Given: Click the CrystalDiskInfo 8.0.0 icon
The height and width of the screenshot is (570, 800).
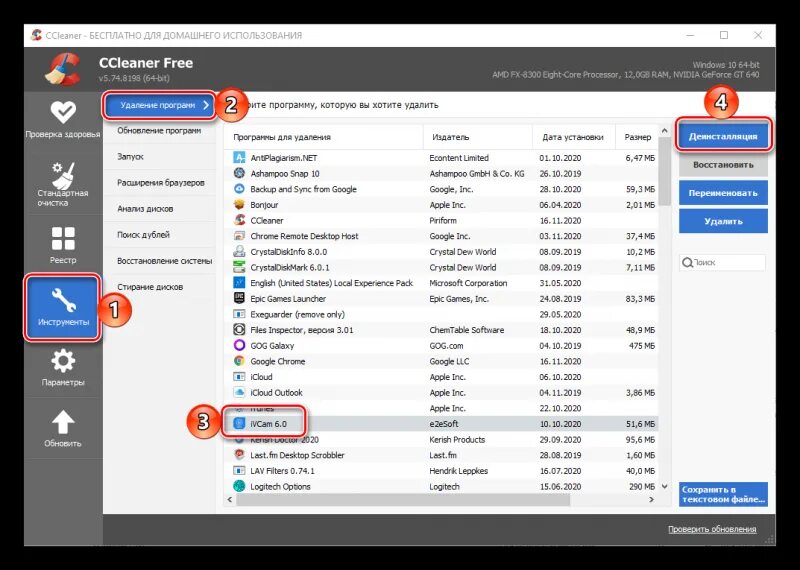Looking at the screenshot, I should point(239,252).
